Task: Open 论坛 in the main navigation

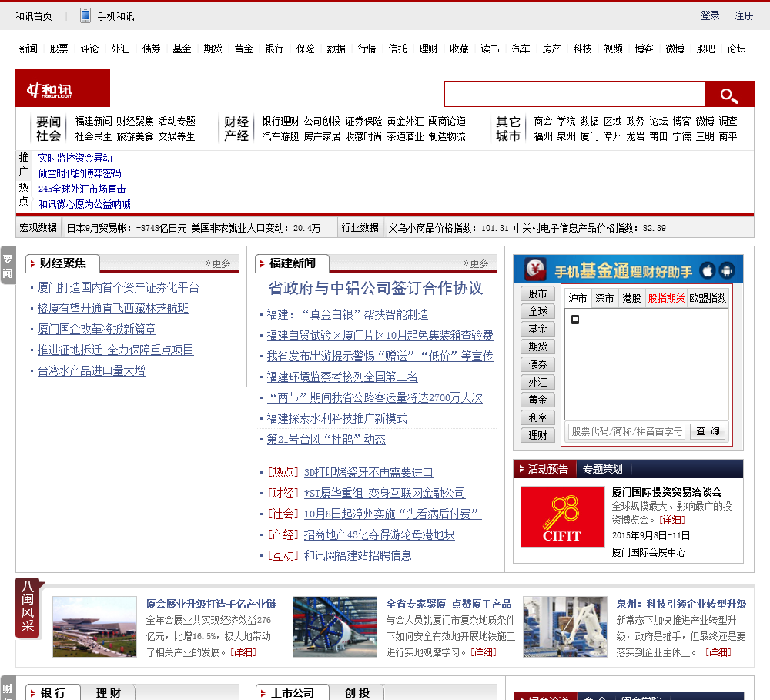Action: 737,49
